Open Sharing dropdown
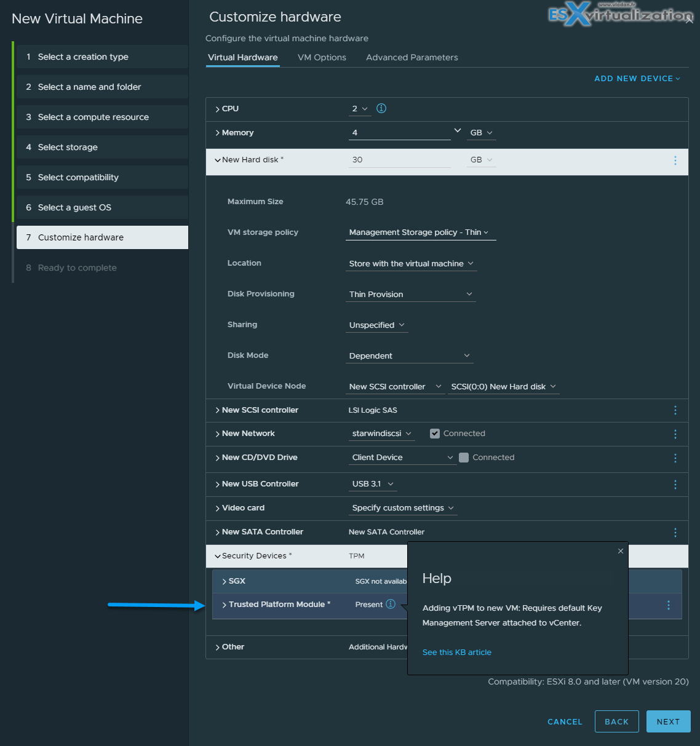The width and height of the screenshot is (700, 746). [x=377, y=325]
